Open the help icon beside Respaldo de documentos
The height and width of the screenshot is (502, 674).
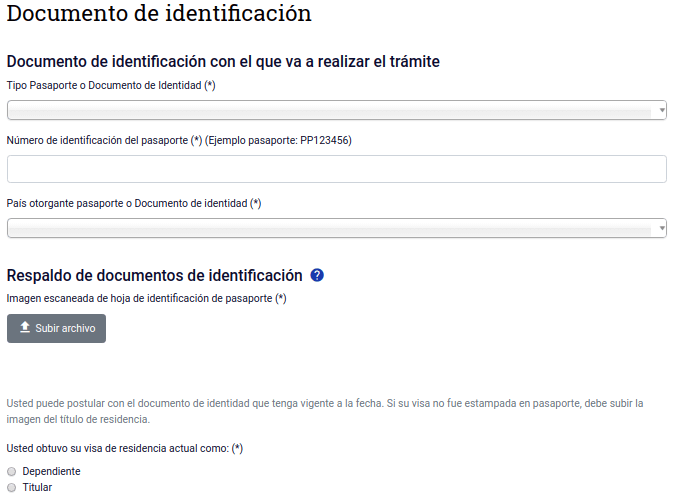click(317, 275)
